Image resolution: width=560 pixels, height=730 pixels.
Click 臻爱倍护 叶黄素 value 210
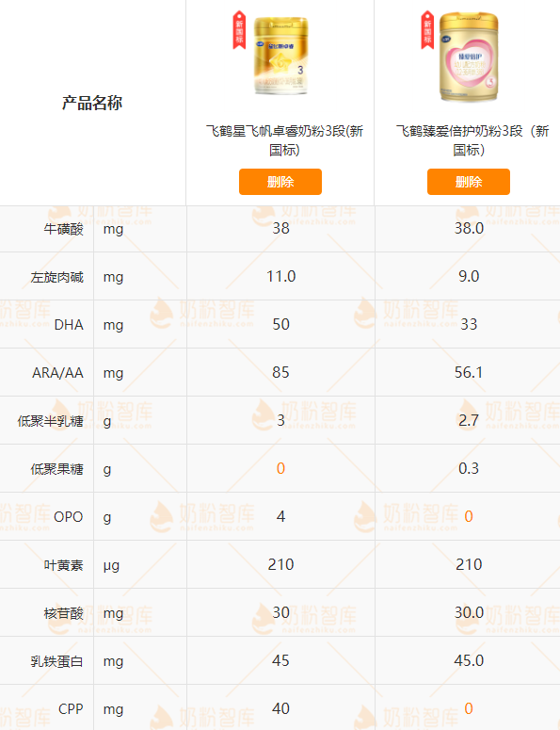(x=469, y=565)
